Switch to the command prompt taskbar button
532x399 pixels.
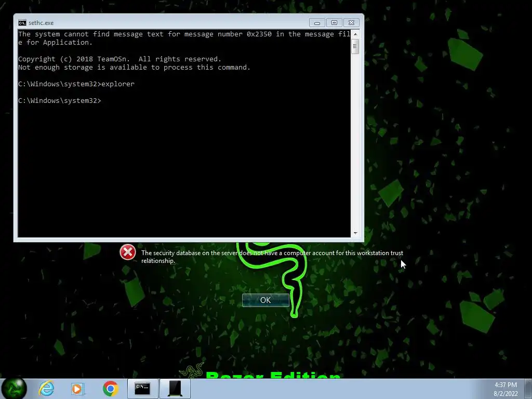pyautogui.click(x=142, y=389)
